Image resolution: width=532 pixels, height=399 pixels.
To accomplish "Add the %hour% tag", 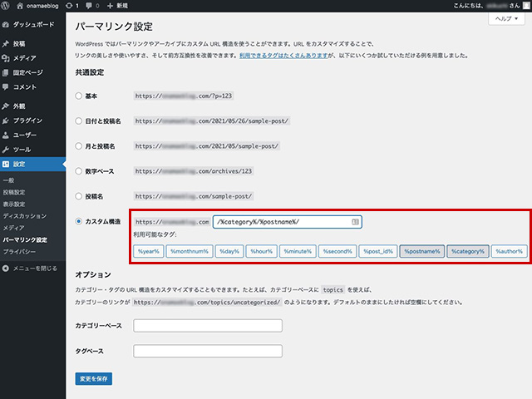I will coord(262,251).
